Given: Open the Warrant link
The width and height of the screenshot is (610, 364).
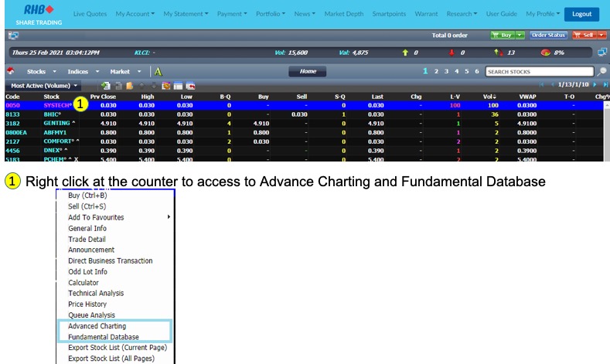Looking at the screenshot, I should pyautogui.click(x=426, y=14).
